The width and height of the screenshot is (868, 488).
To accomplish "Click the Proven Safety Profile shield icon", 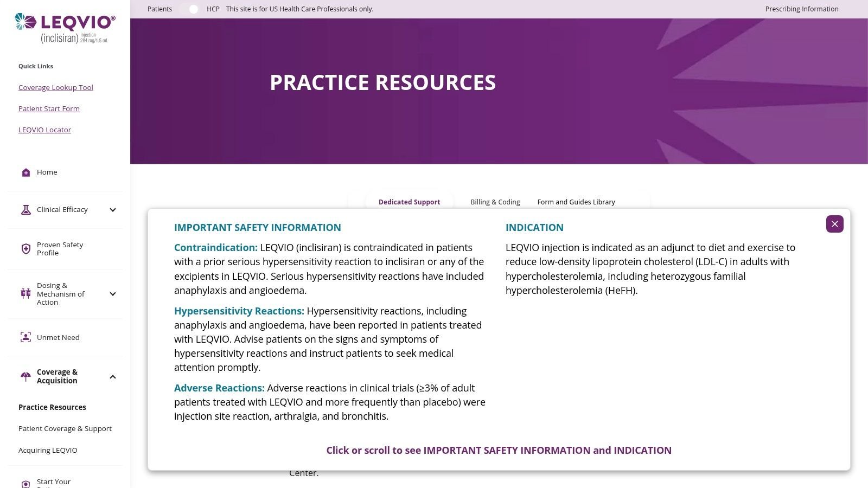I will (25, 249).
